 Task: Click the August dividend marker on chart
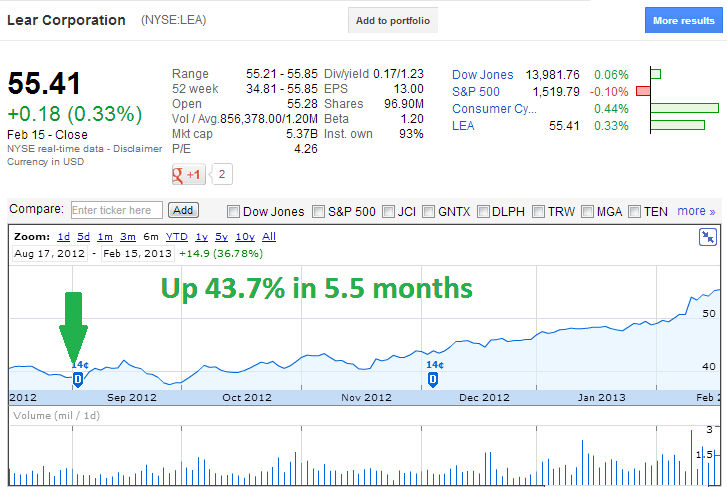78,379
